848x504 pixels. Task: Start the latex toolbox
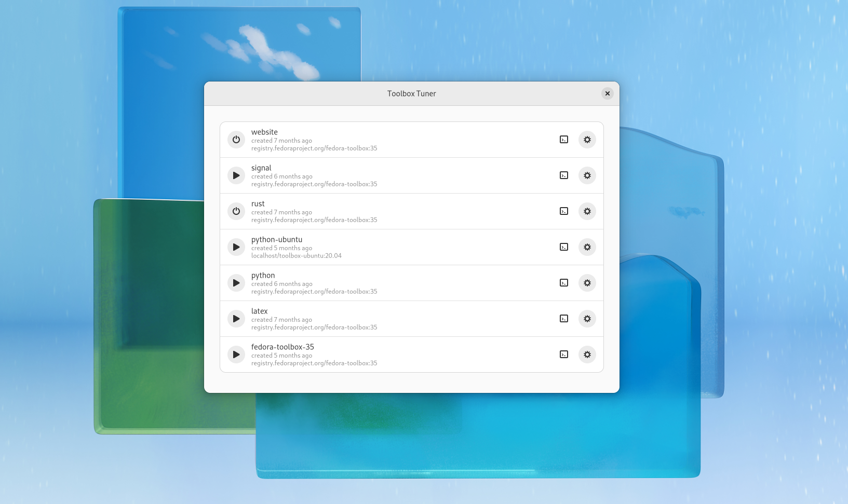pyautogui.click(x=236, y=319)
